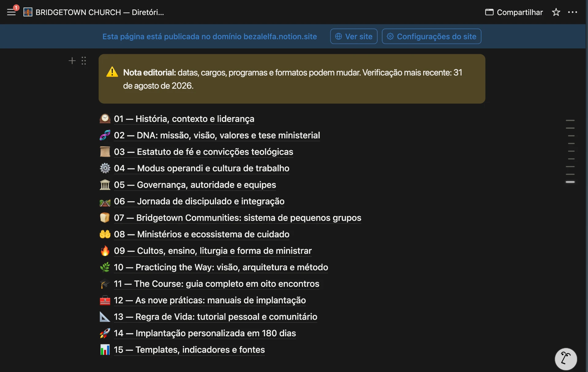Screen dimensions: 588x372
Task: Open 01 — História, contexto e liderança
Action: (x=184, y=119)
